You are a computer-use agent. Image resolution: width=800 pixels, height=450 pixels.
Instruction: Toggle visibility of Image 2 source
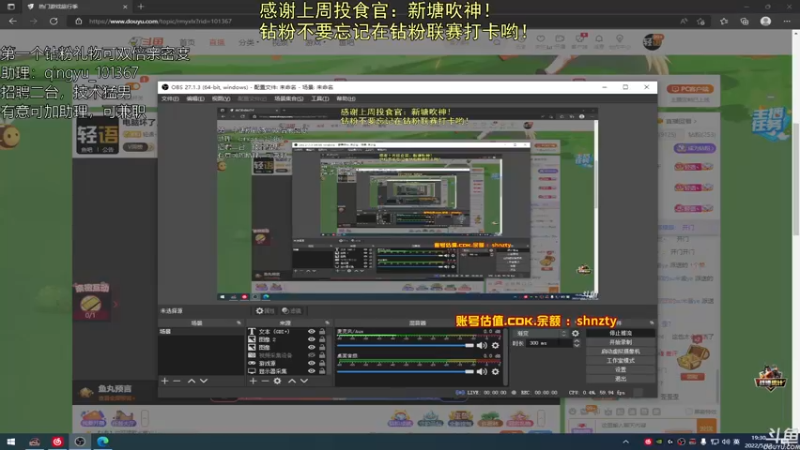pos(311,339)
